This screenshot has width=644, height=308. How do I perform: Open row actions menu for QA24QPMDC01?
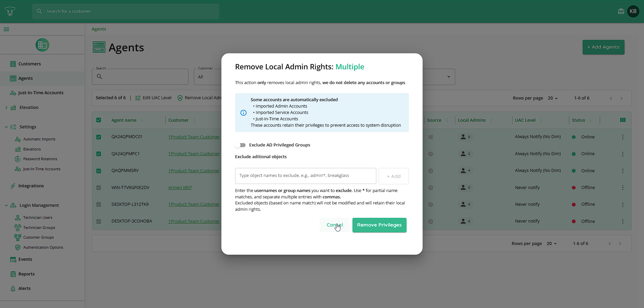click(x=623, y=137)
